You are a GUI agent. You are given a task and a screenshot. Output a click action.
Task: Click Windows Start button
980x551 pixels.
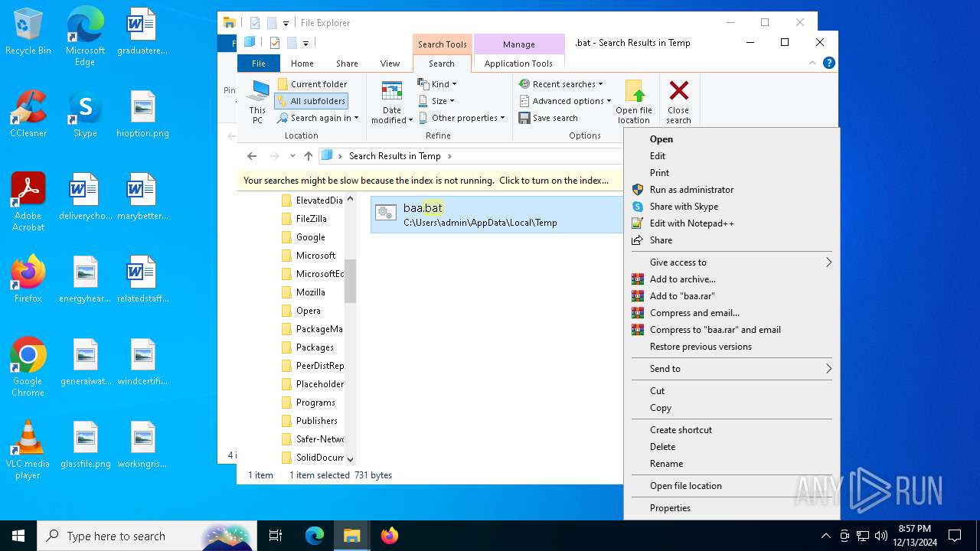pyautogui.click(x=18, y=536)
